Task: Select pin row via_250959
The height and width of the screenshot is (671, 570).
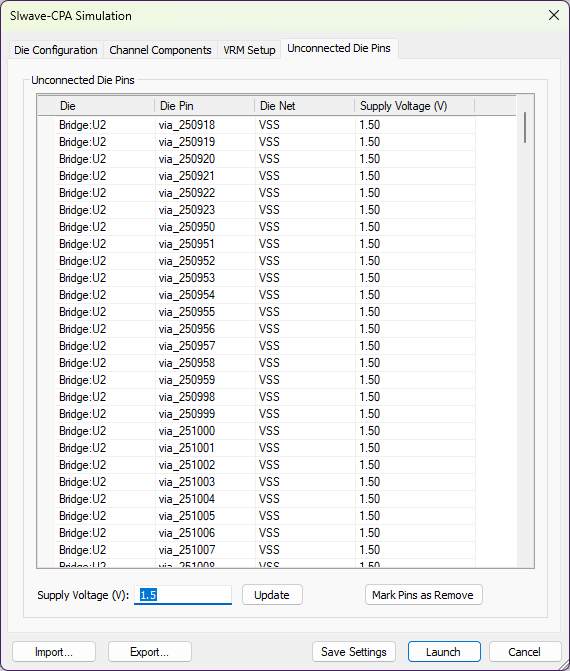Action: point(265,380)
